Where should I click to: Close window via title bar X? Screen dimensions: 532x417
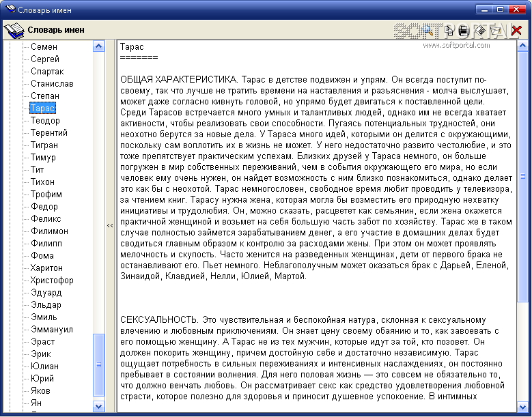(516, 10)
